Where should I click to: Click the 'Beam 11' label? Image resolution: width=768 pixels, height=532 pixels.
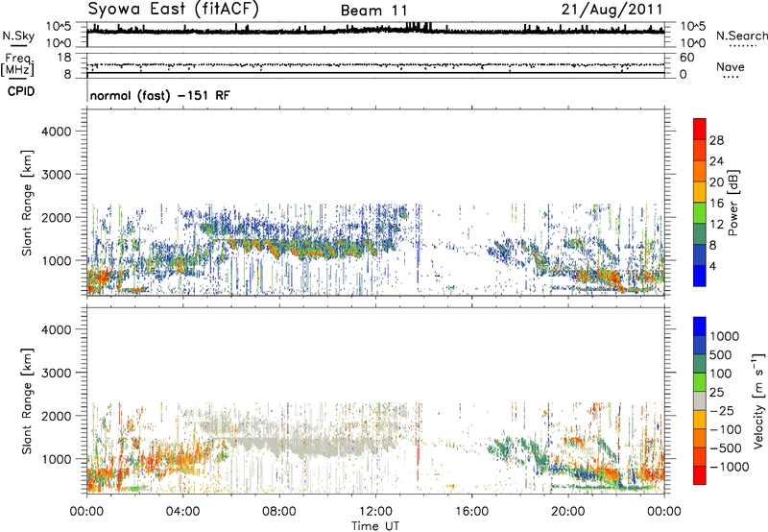(x=373, y=11)
